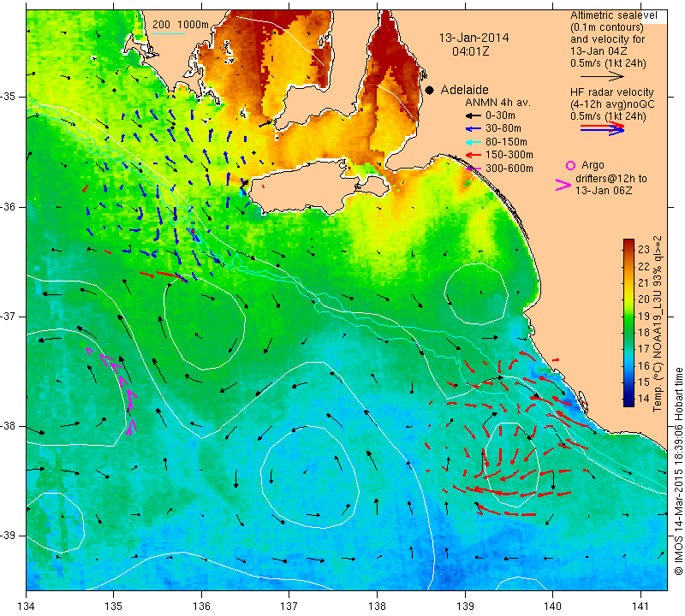
Task: Click the temperature color bar
Action: (x=628, y=323)
